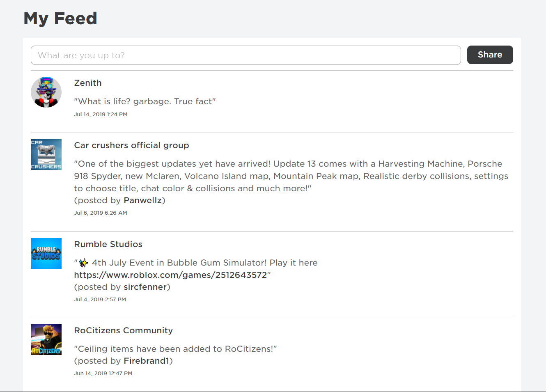Viewport: 546px width, 392px height.
Task: Click the Rumble Studios logo icon
Action: (x=46, y=253)
